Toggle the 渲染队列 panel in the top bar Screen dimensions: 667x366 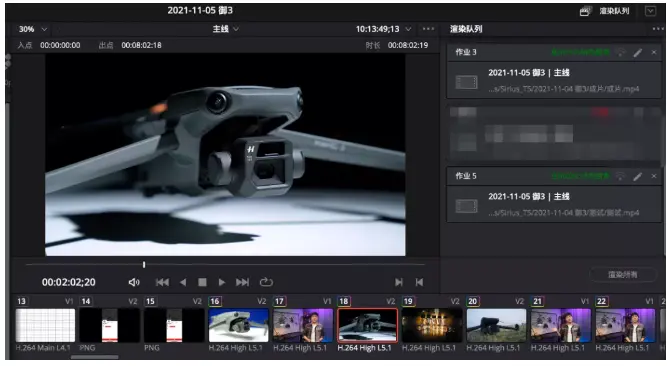tap(605, 11)
